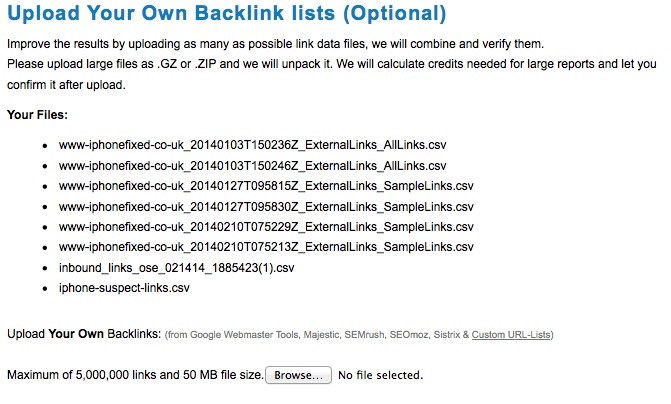Click the 'Your Files:' label
Screen dimensions: 671x404
coord(37,115)
